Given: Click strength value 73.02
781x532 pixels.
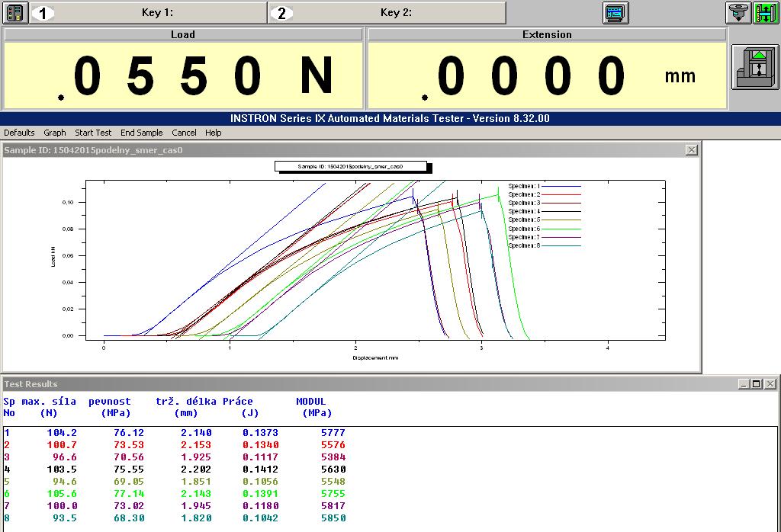Looking at the screenshot, I should pos(128,506).
